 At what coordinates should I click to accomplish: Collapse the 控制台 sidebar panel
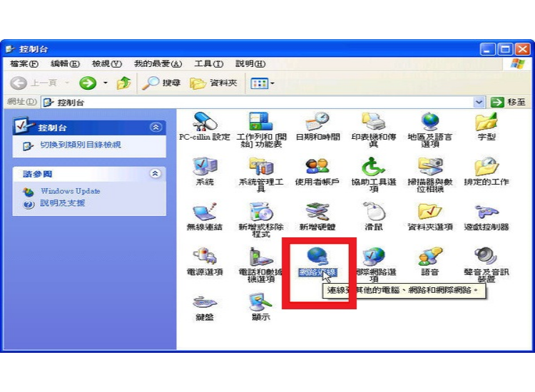click(156, 127)
